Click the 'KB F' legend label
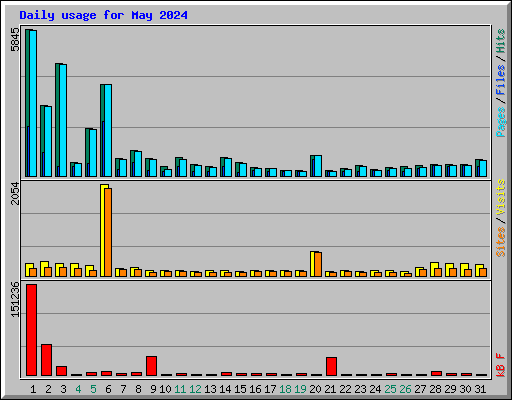Image resolution: width=512 pixels, height=400 pixels. tap(501, 365)
